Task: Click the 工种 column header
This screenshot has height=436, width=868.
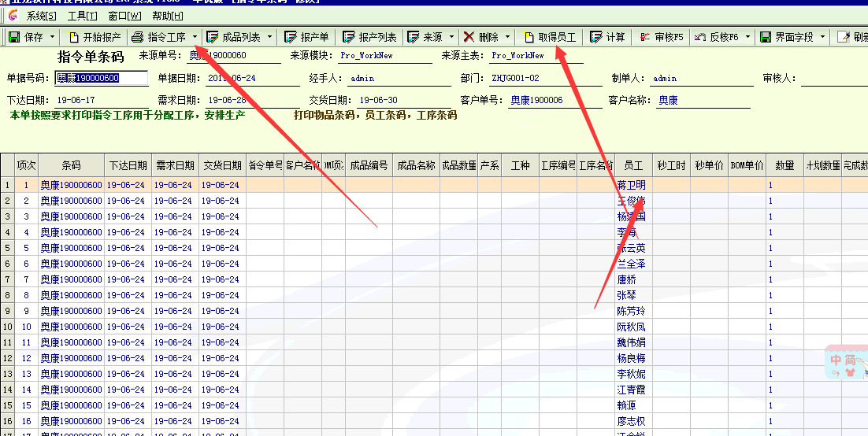Action: point(521,165)
